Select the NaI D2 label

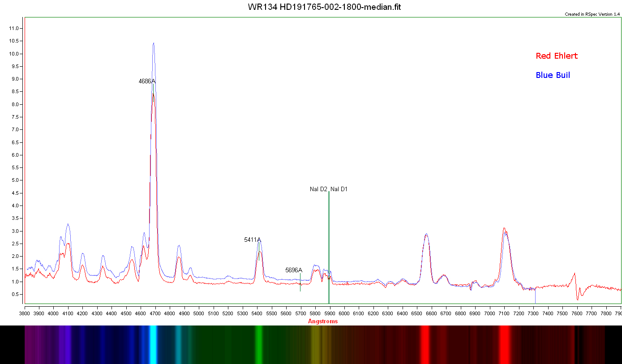[318, 189]
